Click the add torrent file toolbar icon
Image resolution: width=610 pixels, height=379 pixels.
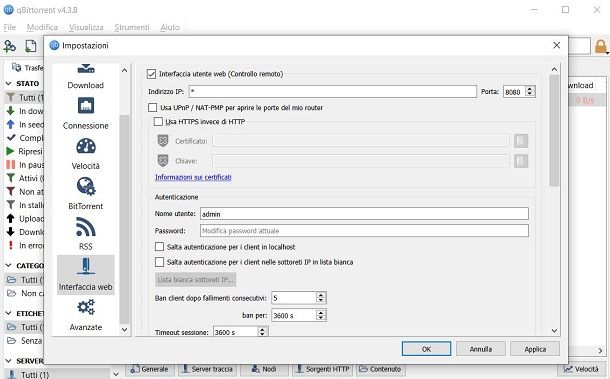coord(30,46)
